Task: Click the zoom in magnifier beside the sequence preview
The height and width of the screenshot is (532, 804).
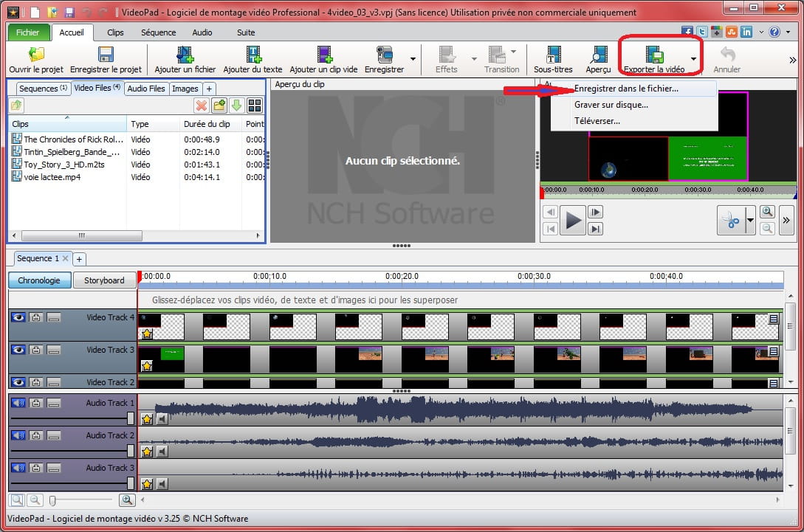Action: coord(767,212)
